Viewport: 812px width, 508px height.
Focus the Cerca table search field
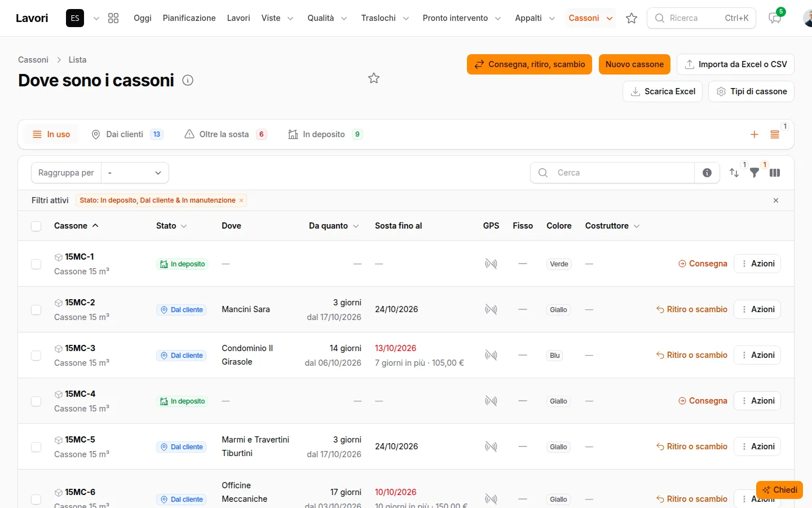click(612, 173)
